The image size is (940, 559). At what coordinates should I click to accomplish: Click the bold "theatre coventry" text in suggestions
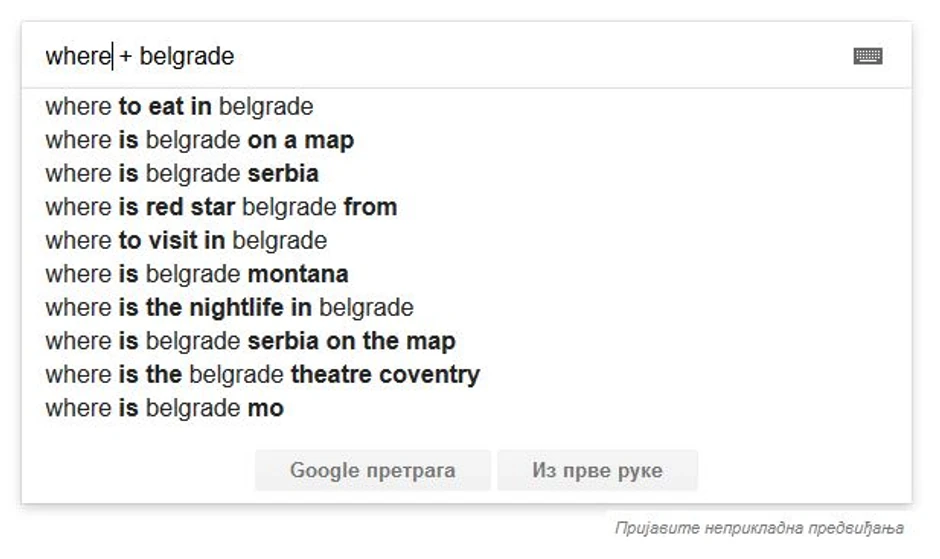click(385, 375)
